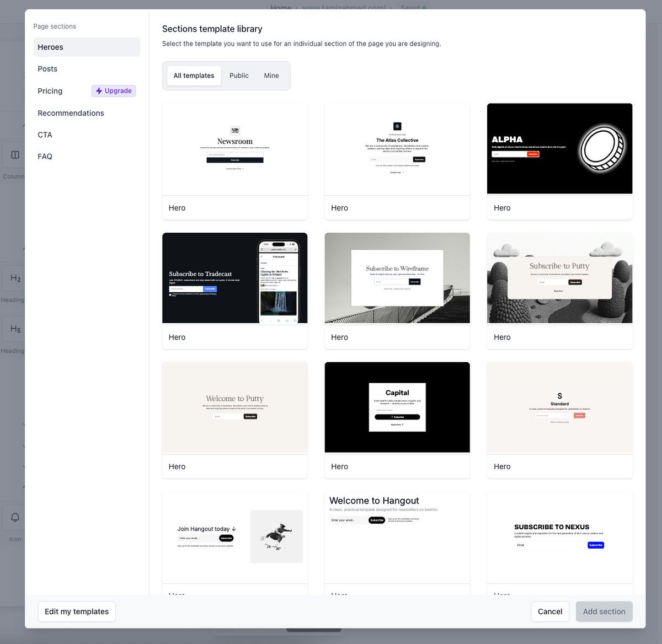Screen dimensions: 662x644
Task: Choose the ALPHA coin hero template
Action: tap(560, 161)
